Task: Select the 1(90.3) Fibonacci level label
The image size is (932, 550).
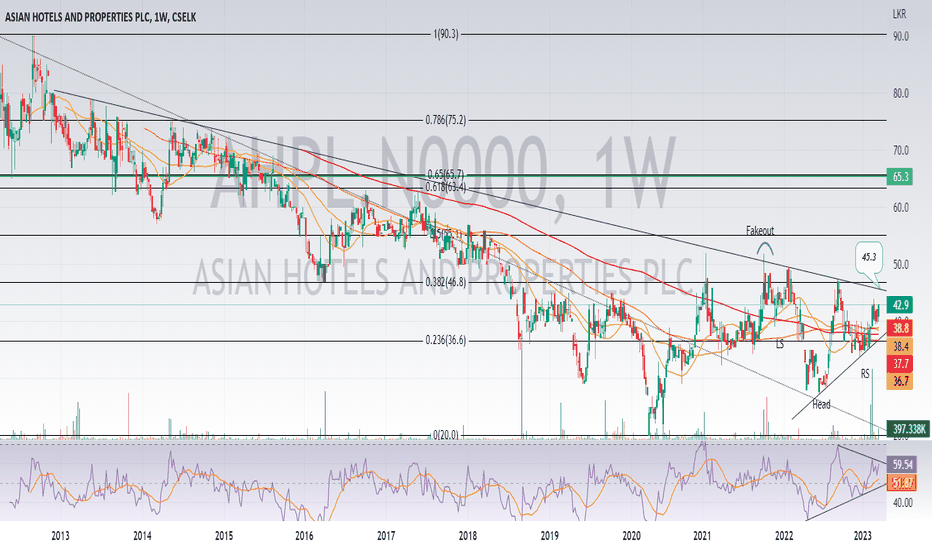Action: click(x=446, y=34)
